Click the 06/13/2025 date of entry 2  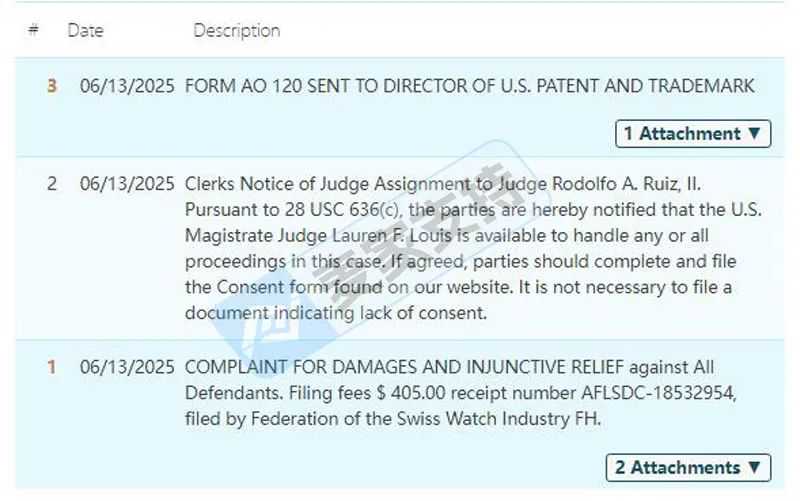click(127, 184)
